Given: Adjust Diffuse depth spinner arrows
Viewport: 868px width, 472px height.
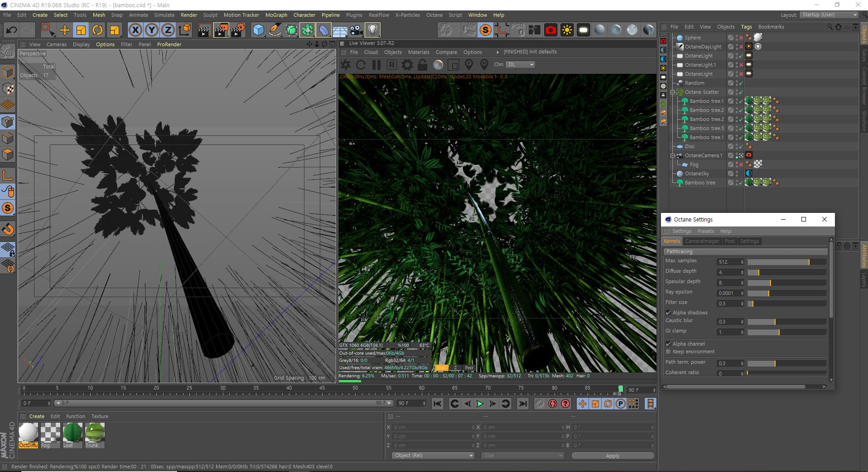Looking at the screenshot, I should pos(742,272).
